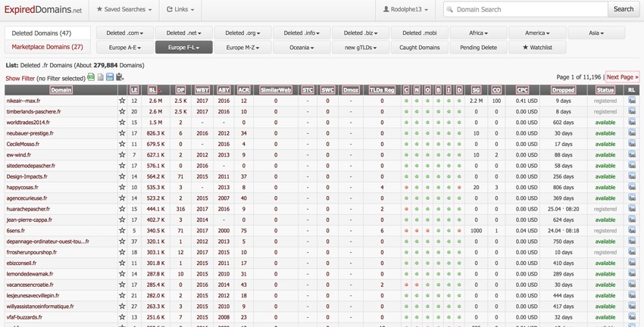This screenshot has height=327, width=644.
Task: Toggle watchlist star for neubauer-prestige.fr
Action: [122, 133]
